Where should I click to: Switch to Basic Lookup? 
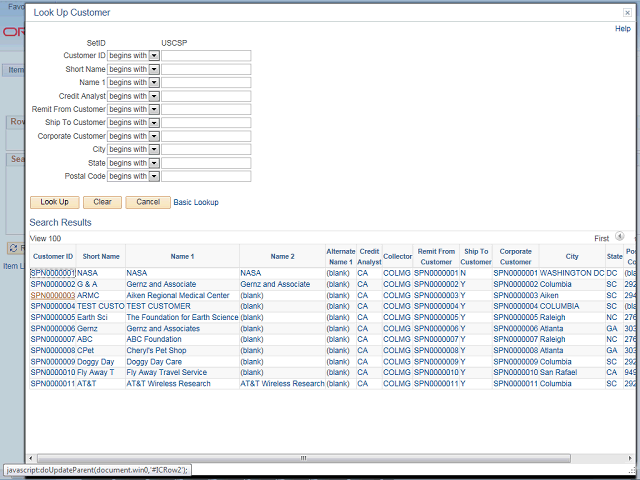pos(196,202)
